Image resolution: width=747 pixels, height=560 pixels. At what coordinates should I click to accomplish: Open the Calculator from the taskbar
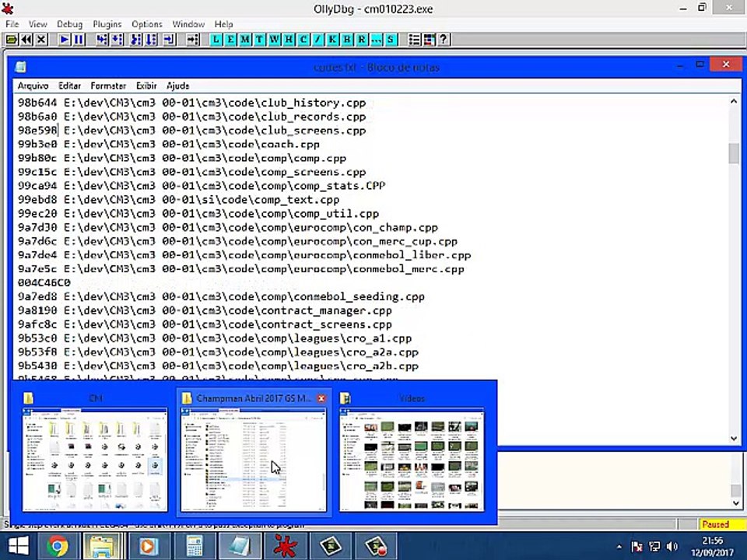click(194, 546)
